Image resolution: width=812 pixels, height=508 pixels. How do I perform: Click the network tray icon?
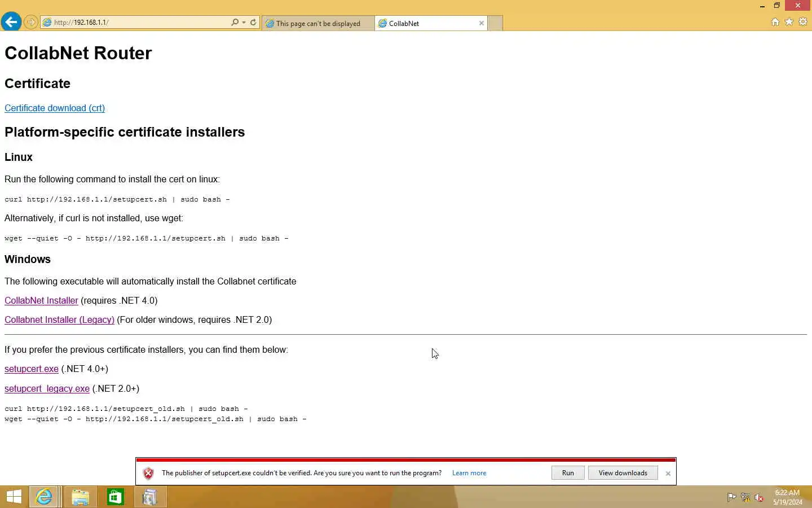click(745, 497)
